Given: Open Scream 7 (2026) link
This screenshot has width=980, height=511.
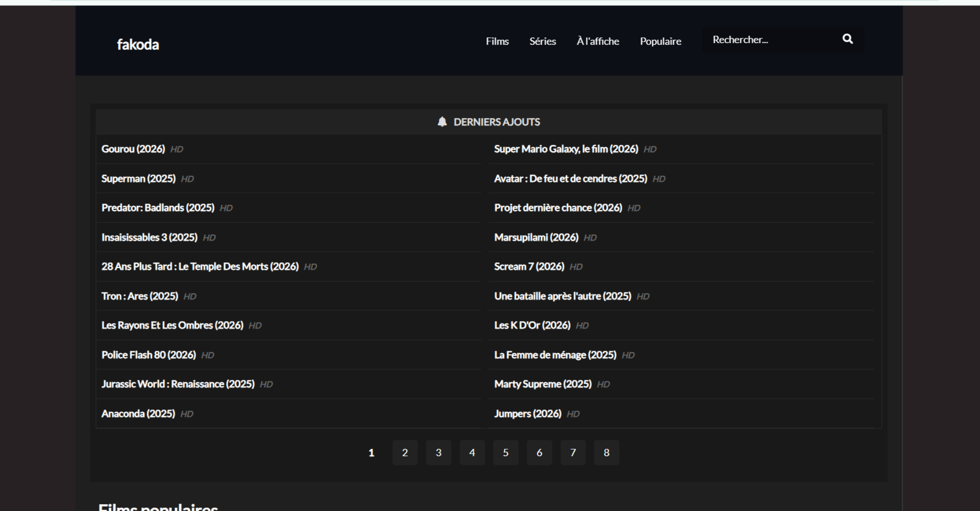Looking at the screenshot, I should [529, 267].
